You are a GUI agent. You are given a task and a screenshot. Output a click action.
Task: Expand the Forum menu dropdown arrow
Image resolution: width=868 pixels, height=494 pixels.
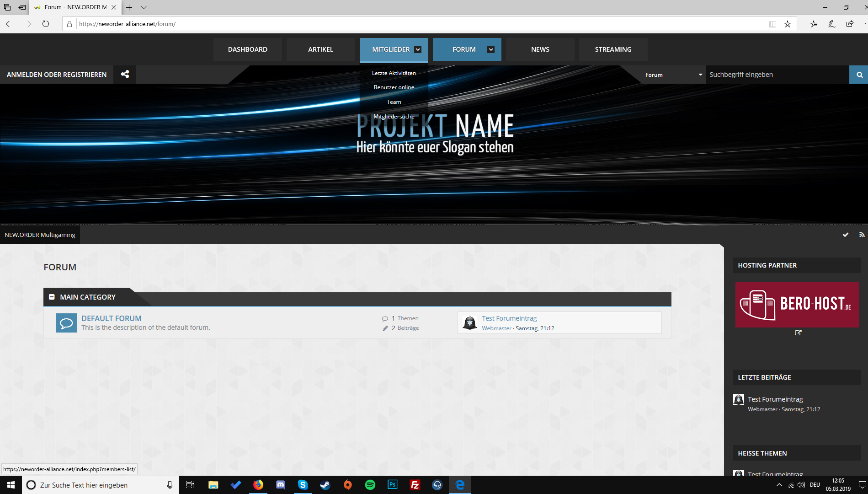(491, 49)
